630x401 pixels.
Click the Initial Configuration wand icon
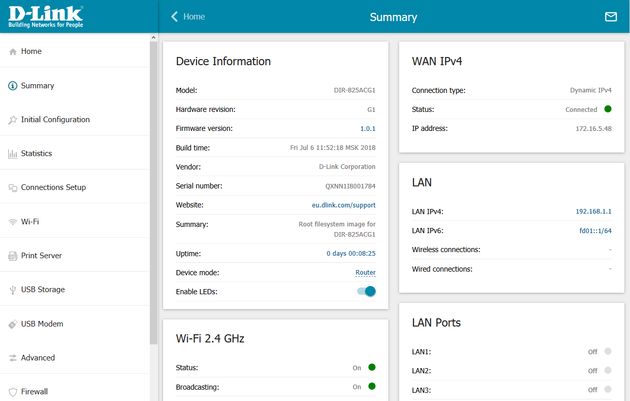(13, 120)
